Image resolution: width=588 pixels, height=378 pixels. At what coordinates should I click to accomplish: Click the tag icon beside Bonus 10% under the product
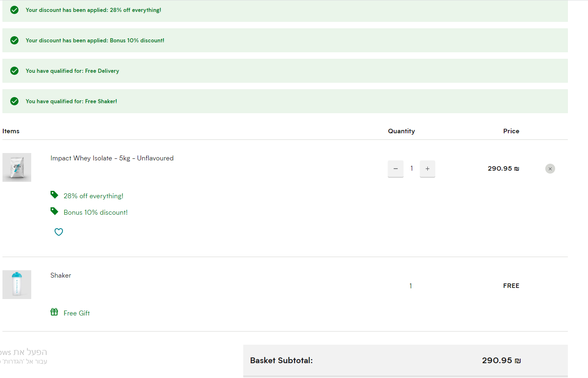[54, 211]
